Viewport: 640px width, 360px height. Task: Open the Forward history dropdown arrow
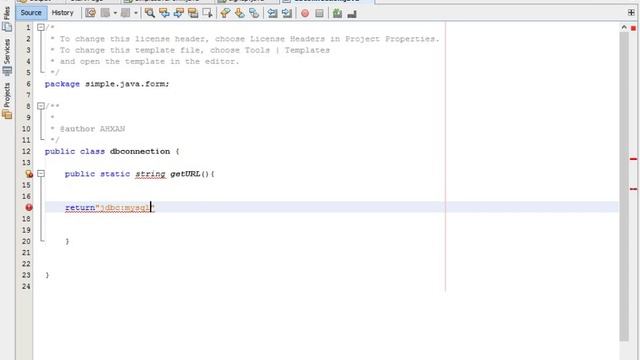(136, 13)
